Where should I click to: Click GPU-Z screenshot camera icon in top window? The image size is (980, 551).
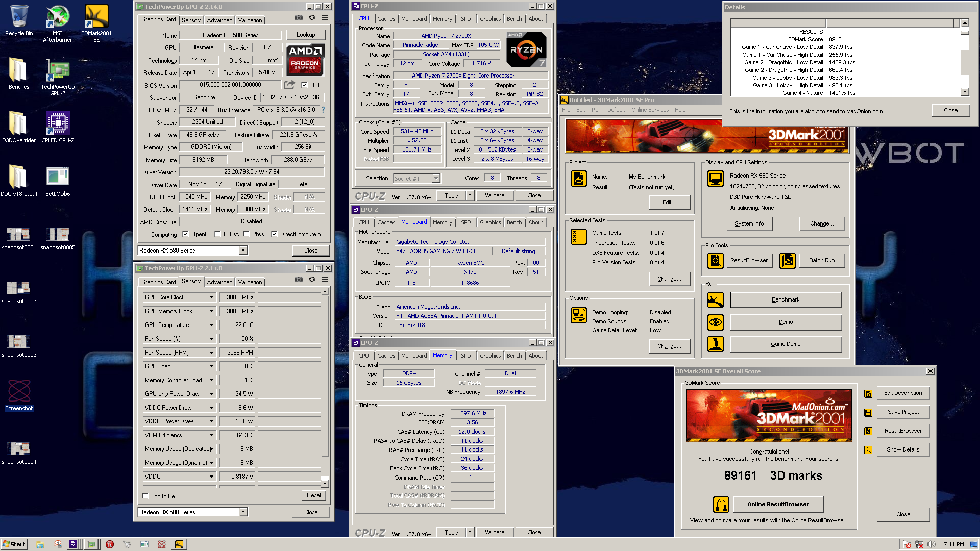pos(299,18)
